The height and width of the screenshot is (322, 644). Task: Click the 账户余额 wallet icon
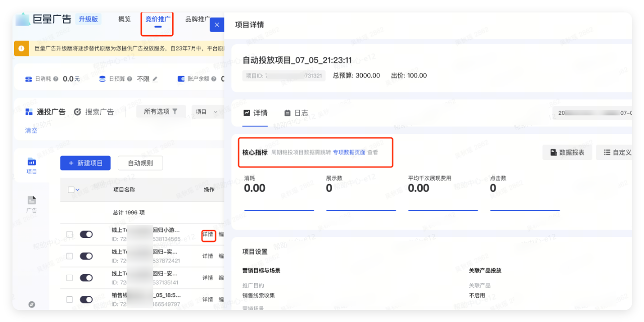click(181, 79)
